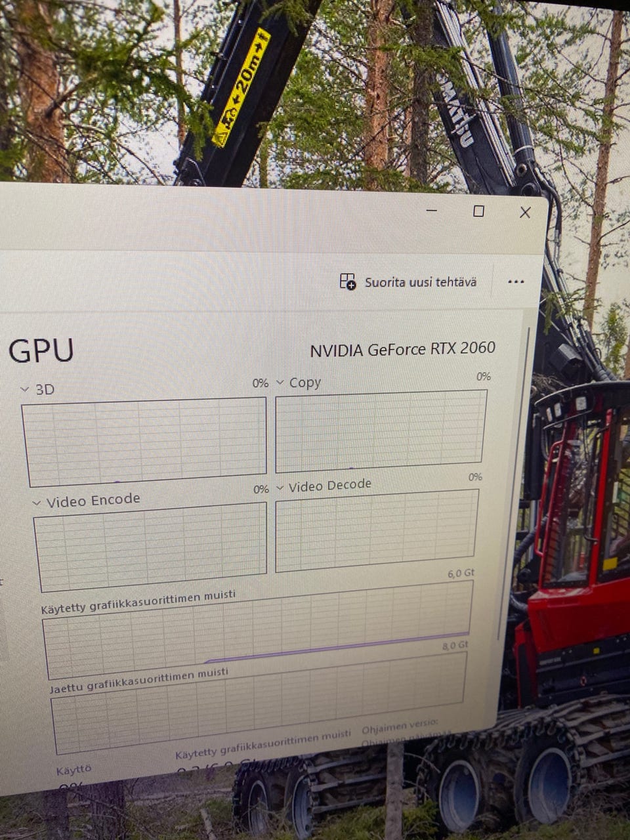Click the Käytetty grafiikkasuorittimen muisti graph label
This screenshot has height=840, width=630.
click(x=138, y=602)
